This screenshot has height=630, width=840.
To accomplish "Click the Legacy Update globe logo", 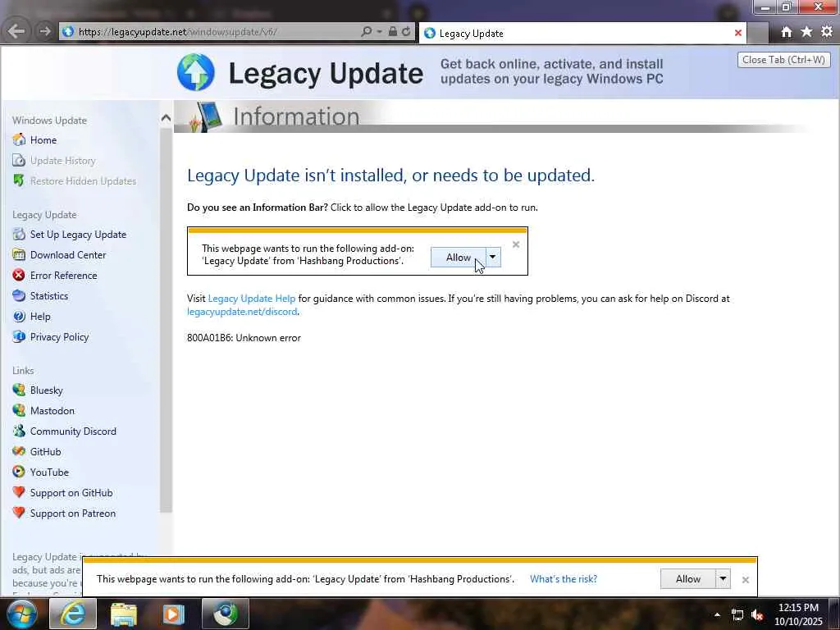I will pyautogui.click(x=196, y=72).
